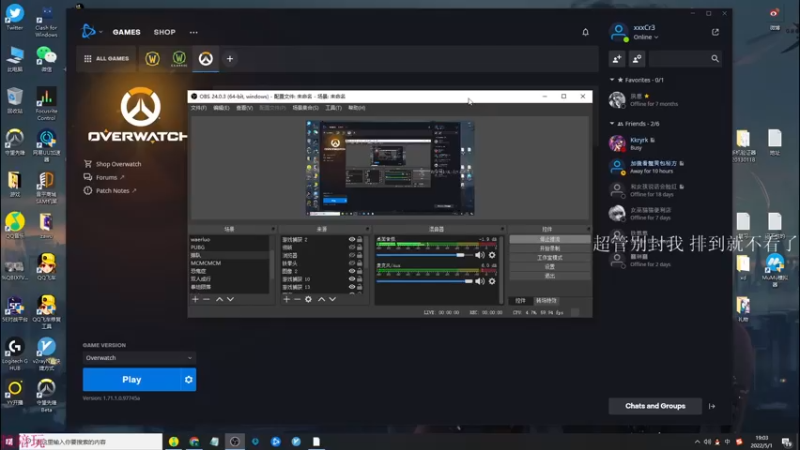Open Logitech G HUB desktop icon
Image resolution: width=800 pixels, height=450 pixels.
[x=15, y=355]
